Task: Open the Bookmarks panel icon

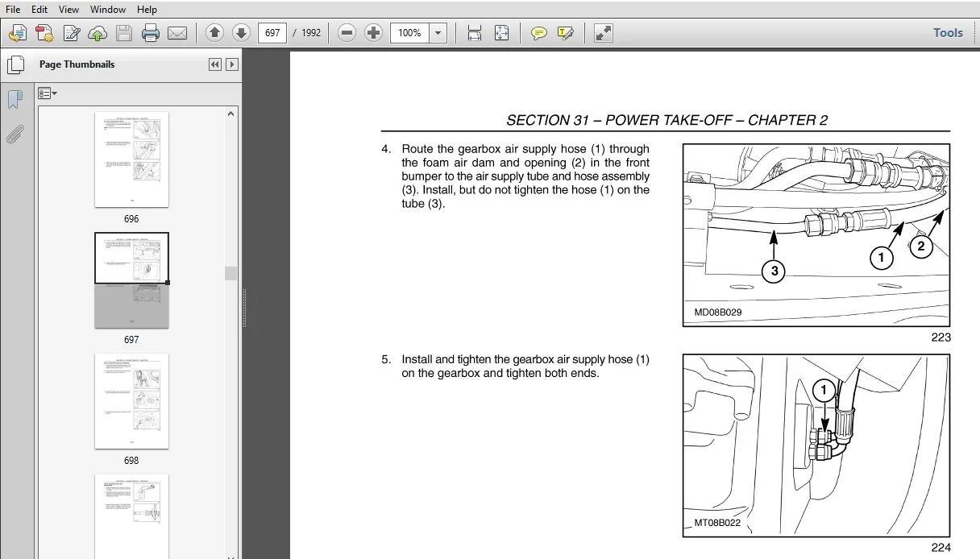Action: [15, 100]
